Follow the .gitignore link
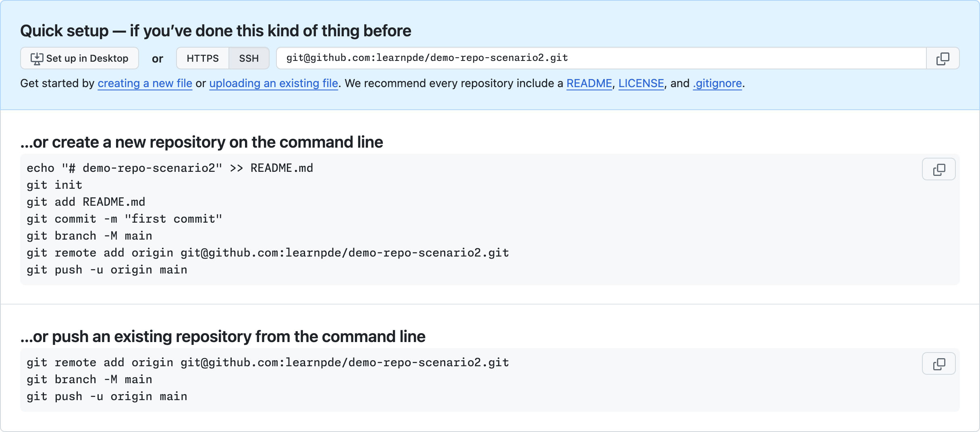 click(x=717, y=83)
